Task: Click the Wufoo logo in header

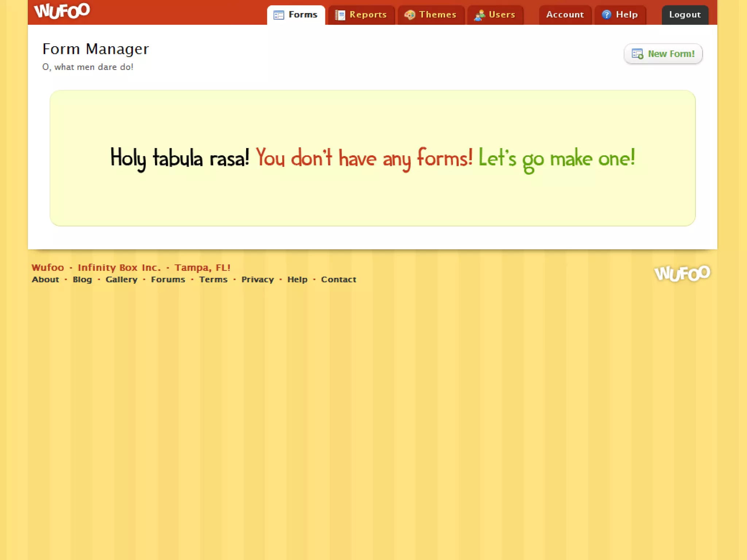Action: click(x=62, y=11)
